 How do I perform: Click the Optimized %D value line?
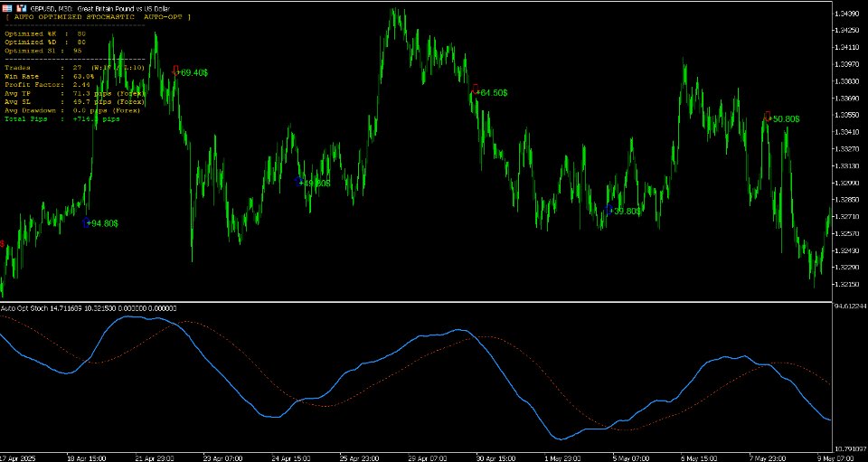pyautogui.click(x=45, y=42)
